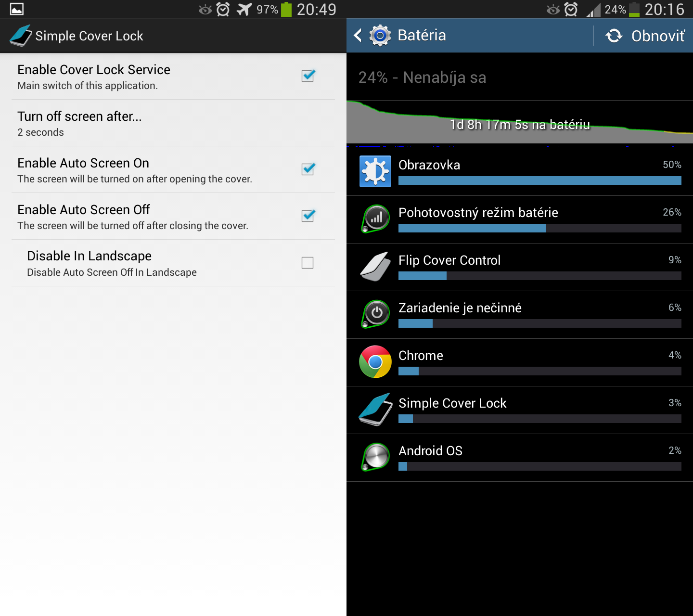The image size is (693, 616).
Task: Tap the Android OS icon in battery list
Action: coord(375,457)
